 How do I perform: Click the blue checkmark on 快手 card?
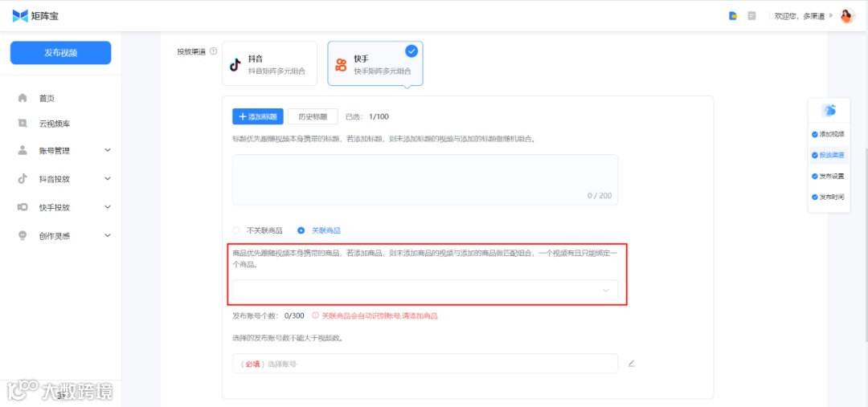point(411,51)
